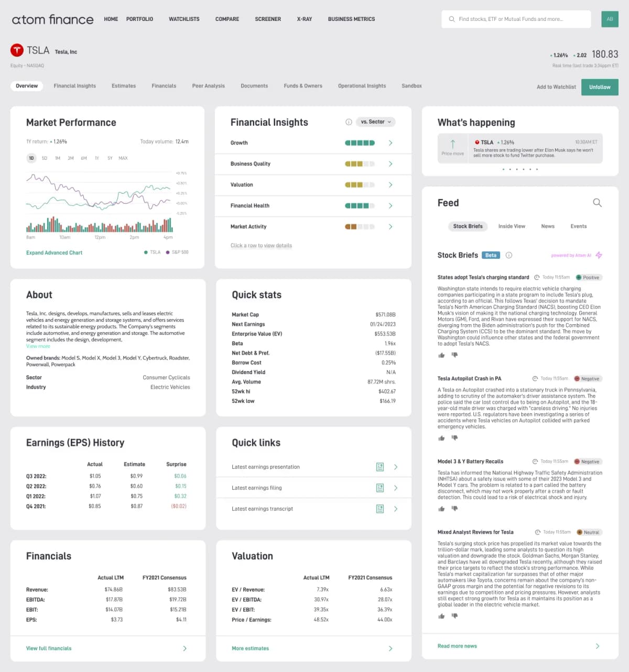Image resolution: width=629 pixels, height=672 pixels.
Task: Open the earnings presentation document icon
Action: pos(380,467)
